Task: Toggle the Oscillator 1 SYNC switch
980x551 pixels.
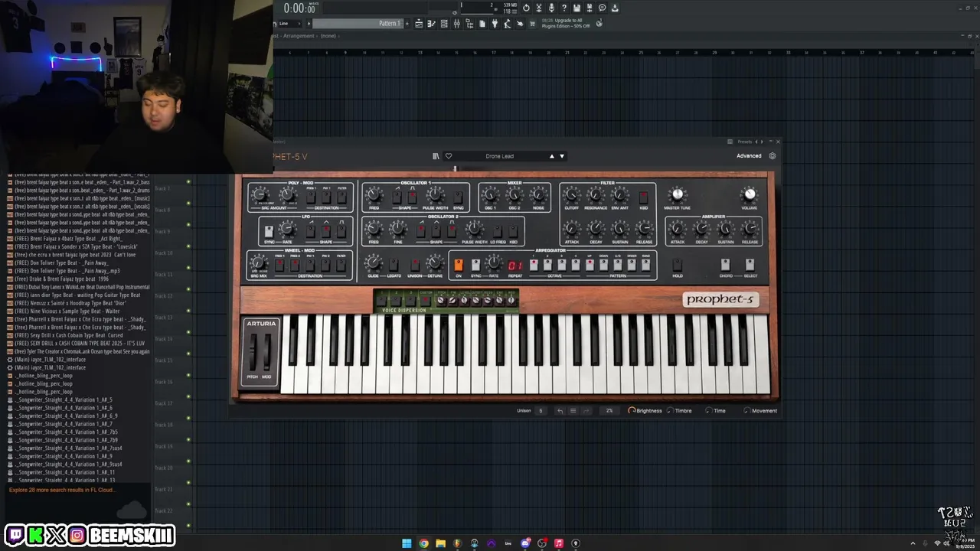Action: [x=458, y=197]
